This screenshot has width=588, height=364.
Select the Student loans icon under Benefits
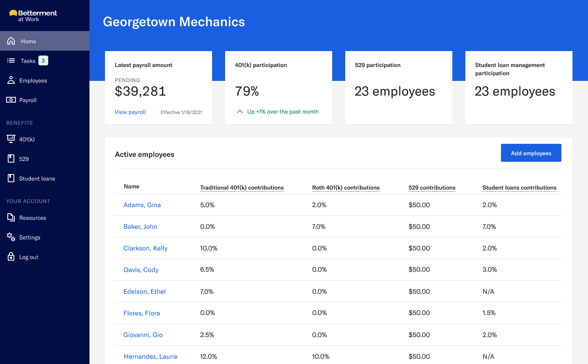pos(11,178)
